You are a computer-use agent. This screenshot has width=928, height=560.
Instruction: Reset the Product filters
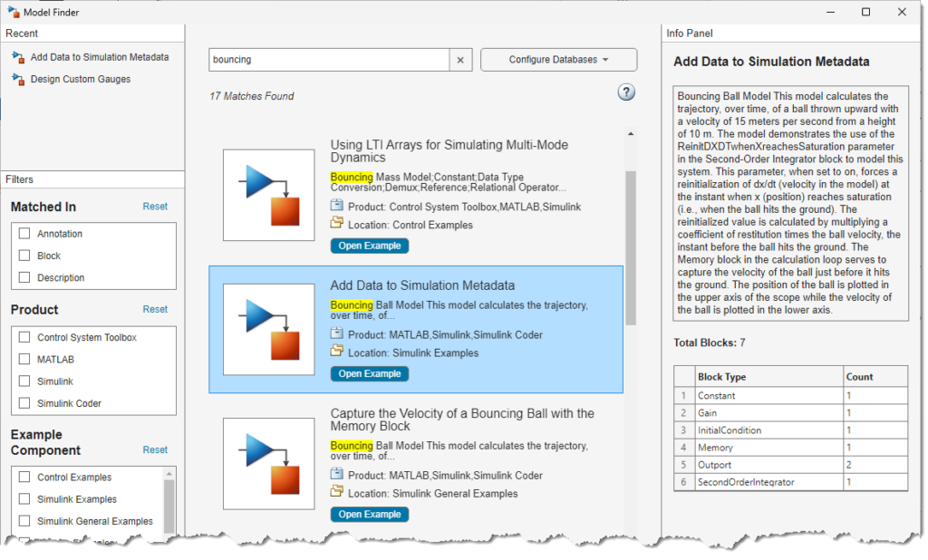155,310
